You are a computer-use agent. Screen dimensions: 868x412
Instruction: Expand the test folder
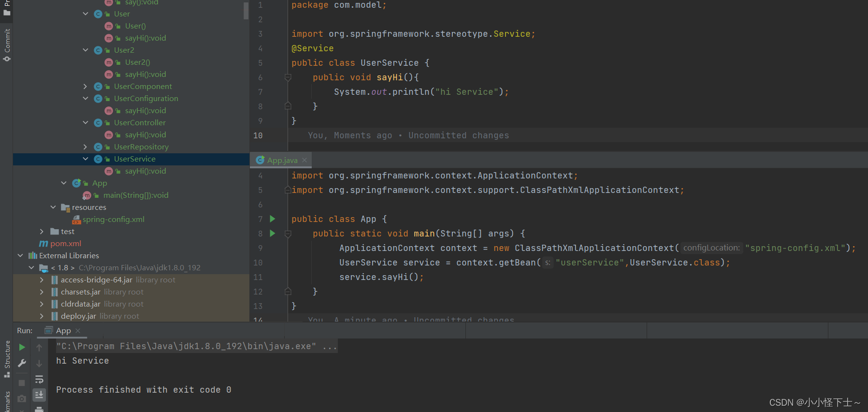point(42,232)
